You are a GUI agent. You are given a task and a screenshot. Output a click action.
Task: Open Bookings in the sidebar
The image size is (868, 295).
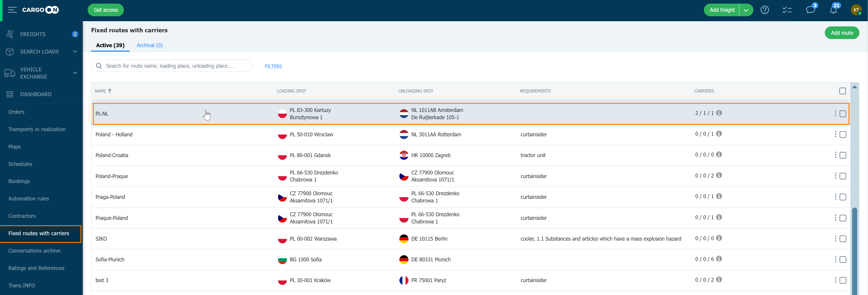click(19, 181)
